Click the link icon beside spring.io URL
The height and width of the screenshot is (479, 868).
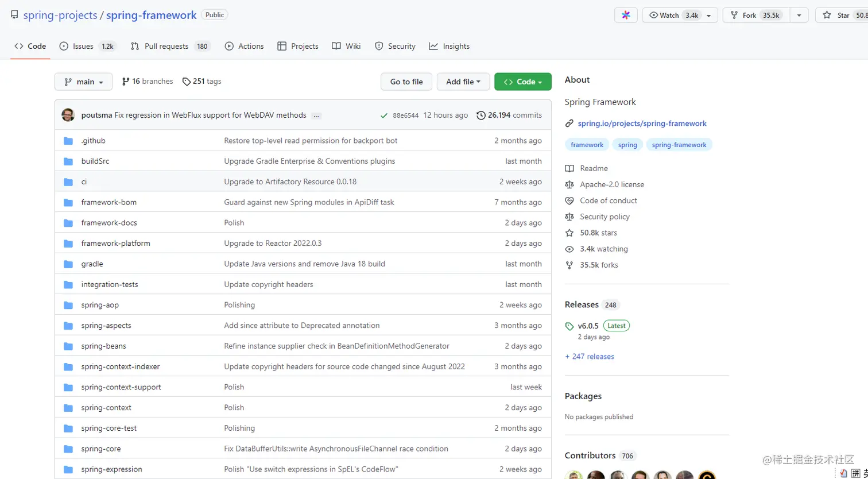click(569, 123)
